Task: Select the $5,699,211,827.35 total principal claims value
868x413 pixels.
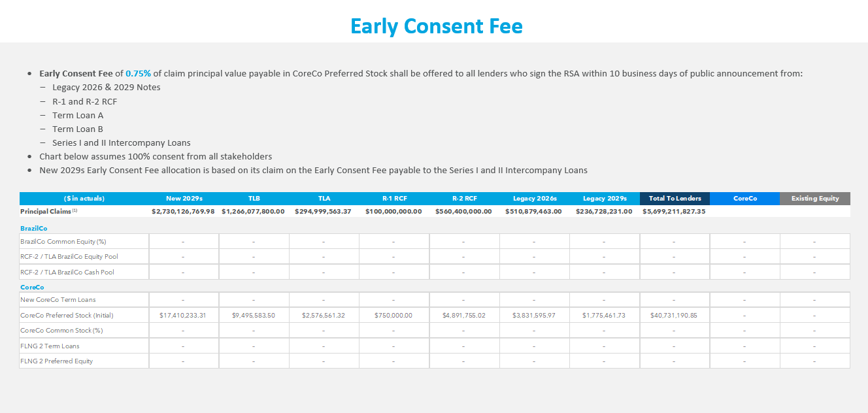Action: click(673, 212)
